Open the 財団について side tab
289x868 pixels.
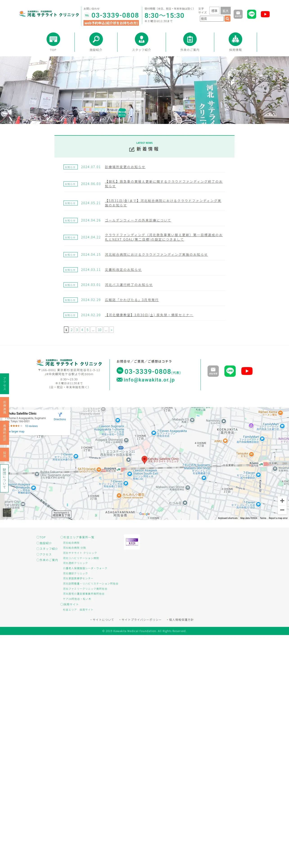[x=4, y=478]
